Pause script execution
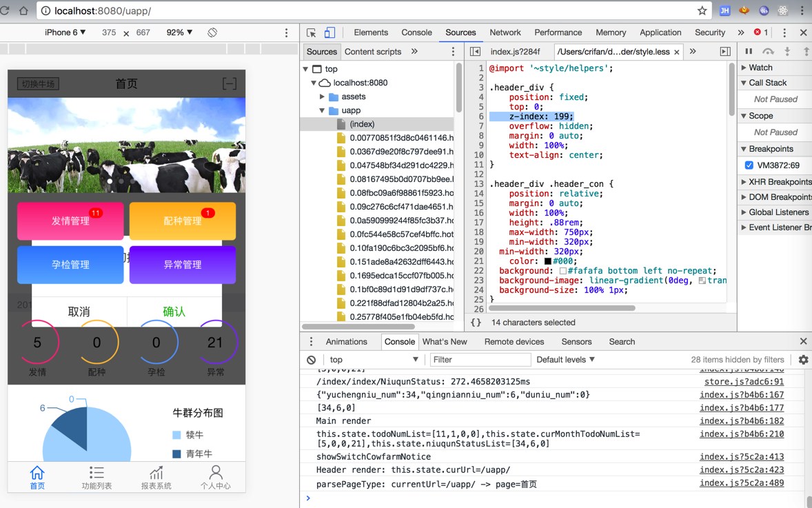 pyautogui.click(x=749, y=51)
